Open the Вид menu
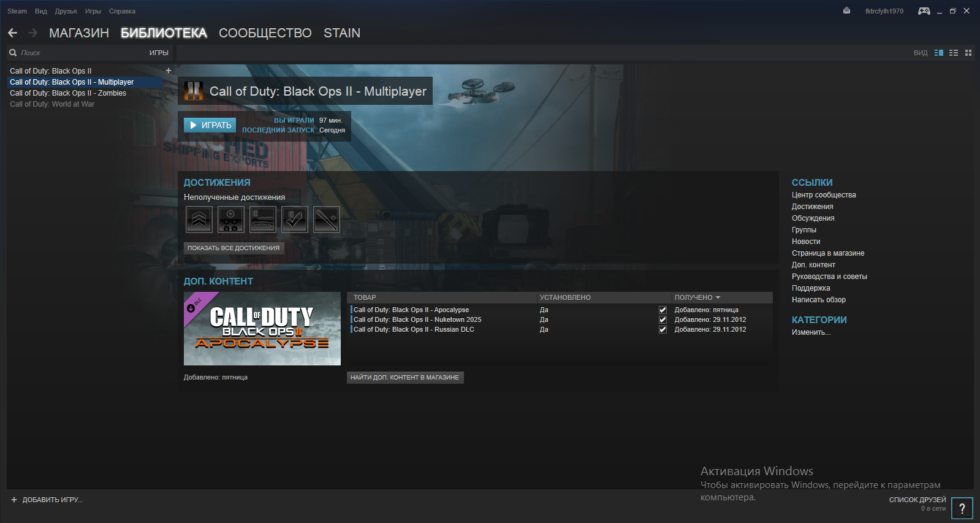 (41, 11)
